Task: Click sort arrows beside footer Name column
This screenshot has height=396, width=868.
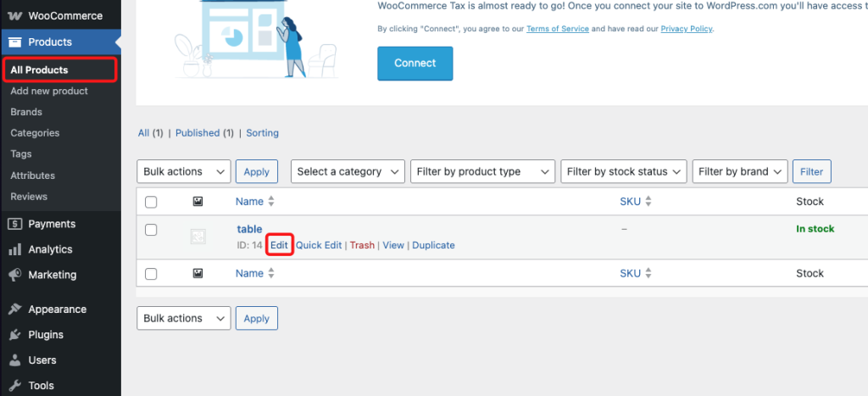Action: (271, 273)
